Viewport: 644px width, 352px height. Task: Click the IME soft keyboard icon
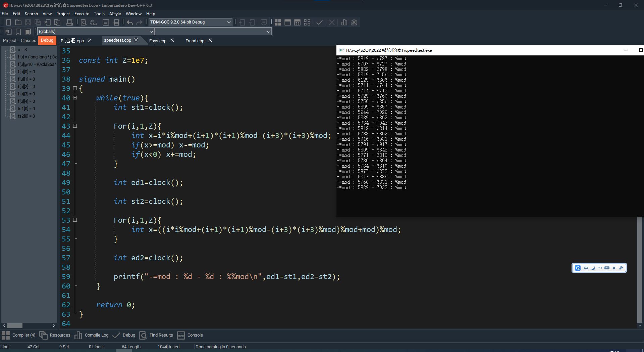(607, 268)
